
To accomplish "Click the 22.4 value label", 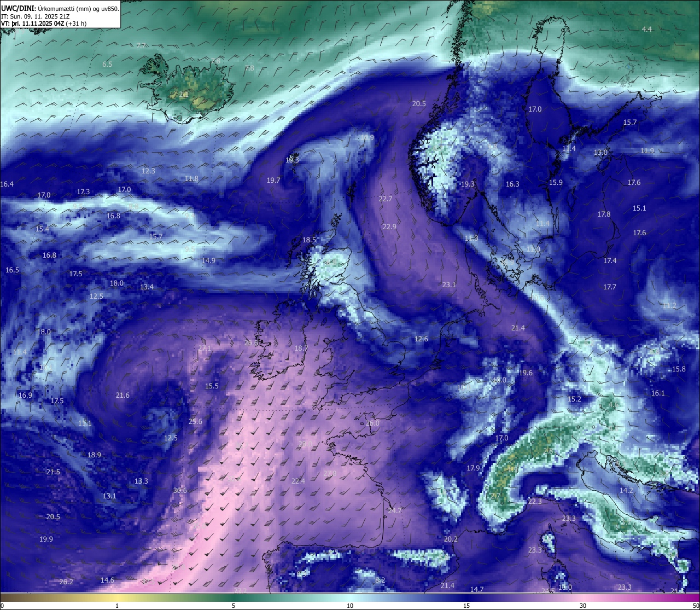I will tap(298, 481).
